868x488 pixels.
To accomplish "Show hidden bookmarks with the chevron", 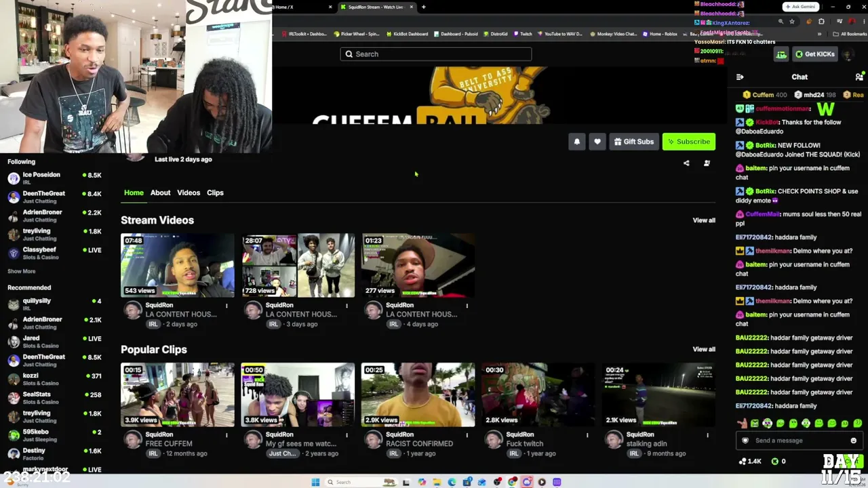I will point(819,34).
